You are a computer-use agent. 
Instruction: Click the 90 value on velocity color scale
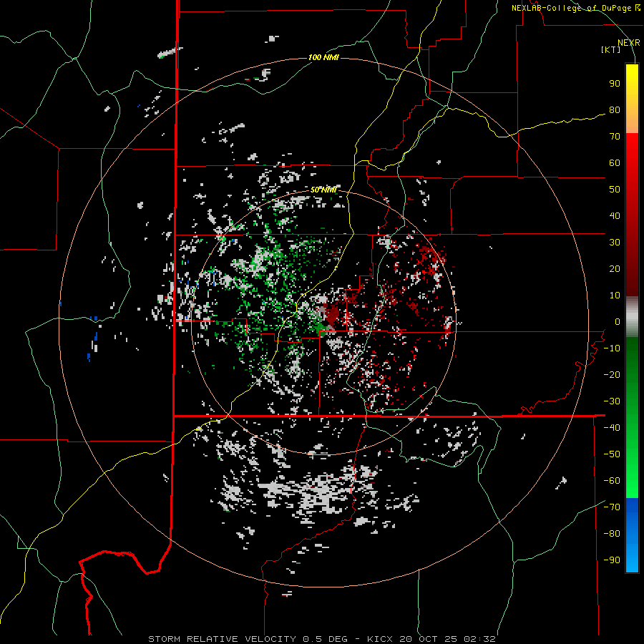pyautogui.click(x=615, y=84)
